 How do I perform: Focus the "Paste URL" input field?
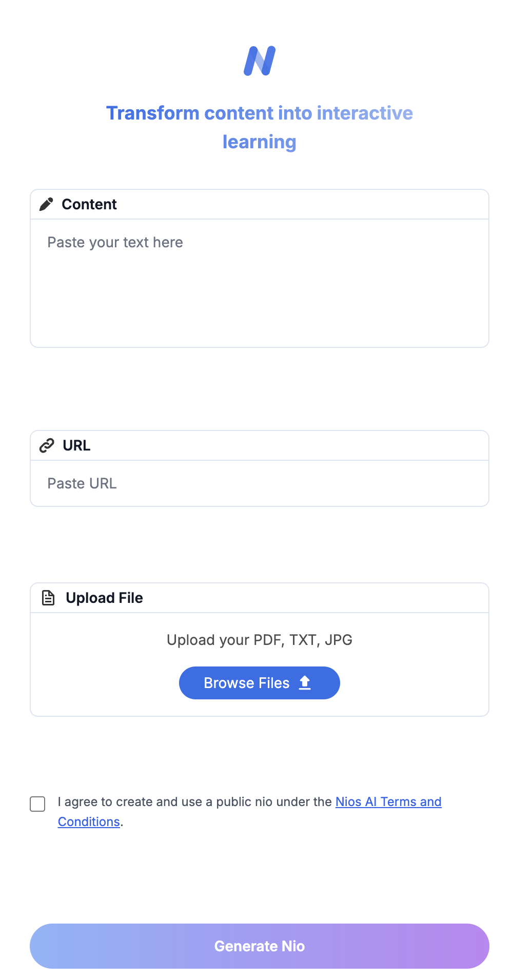pyautogui.click(x=260, y=483)
